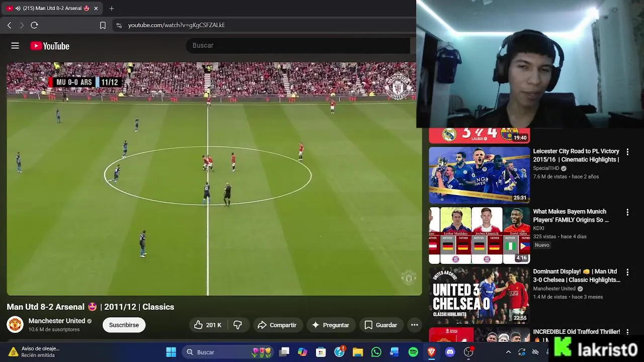Open options menu for Leicester City video
The image size is (644, 362).
coord(627,152)
